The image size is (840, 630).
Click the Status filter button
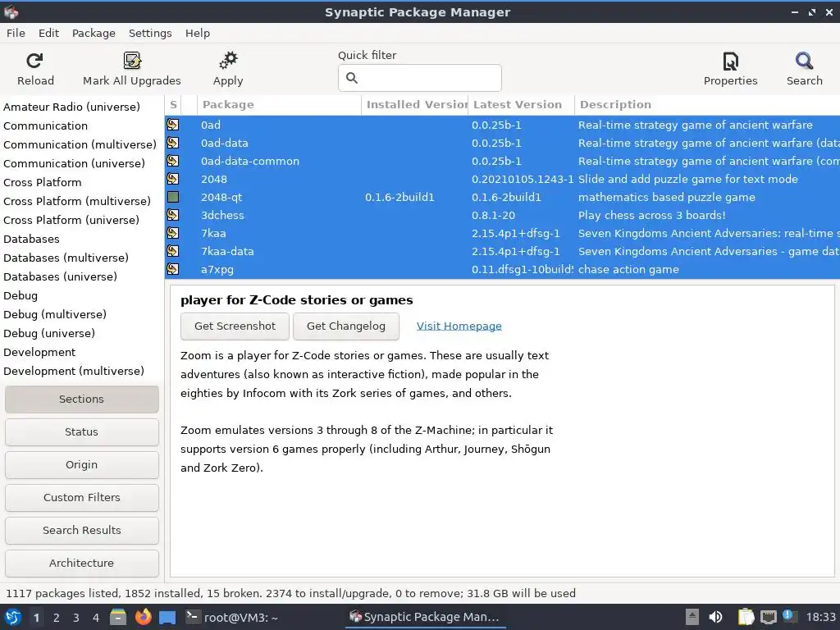[x=82, y=431]
